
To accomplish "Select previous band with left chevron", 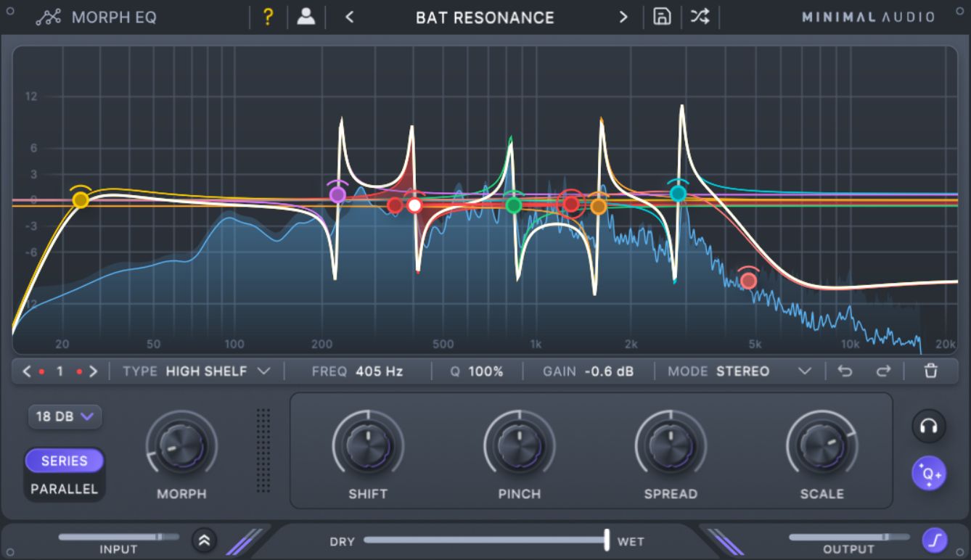I will pos(27,371).
